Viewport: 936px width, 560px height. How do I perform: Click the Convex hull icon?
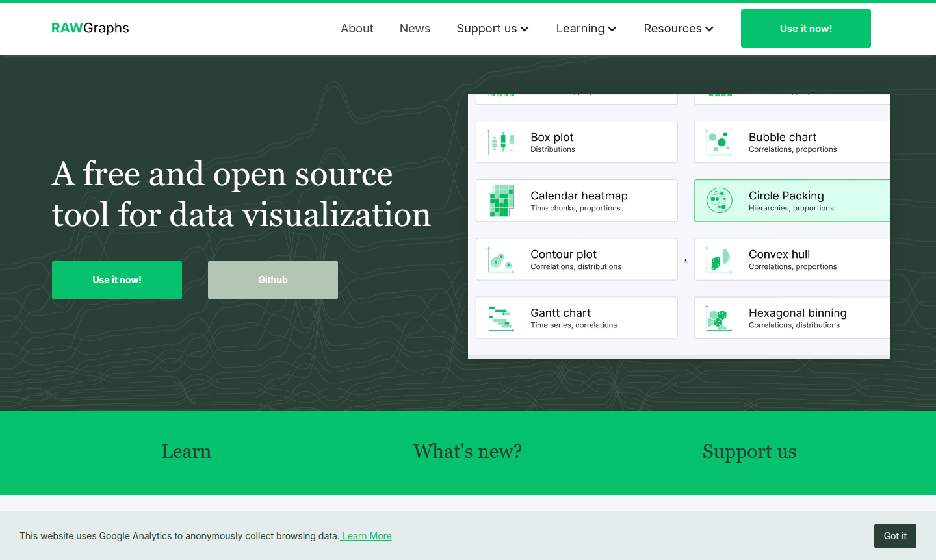[719, 259]
